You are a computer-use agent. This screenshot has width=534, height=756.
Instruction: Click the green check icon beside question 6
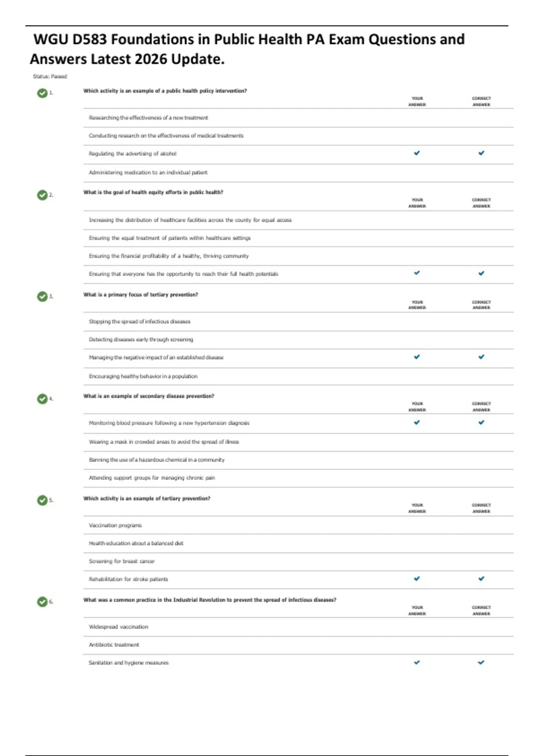tap(42, 602)
